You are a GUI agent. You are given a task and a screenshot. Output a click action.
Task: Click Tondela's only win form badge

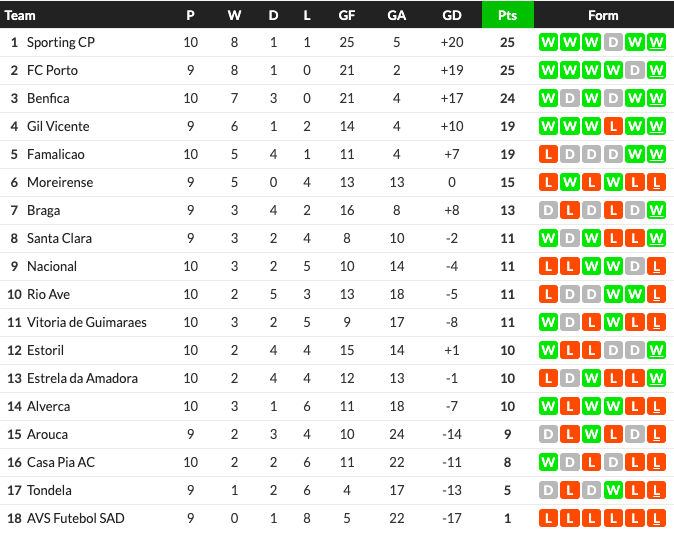pyautogui.click(x=613, y=491)
